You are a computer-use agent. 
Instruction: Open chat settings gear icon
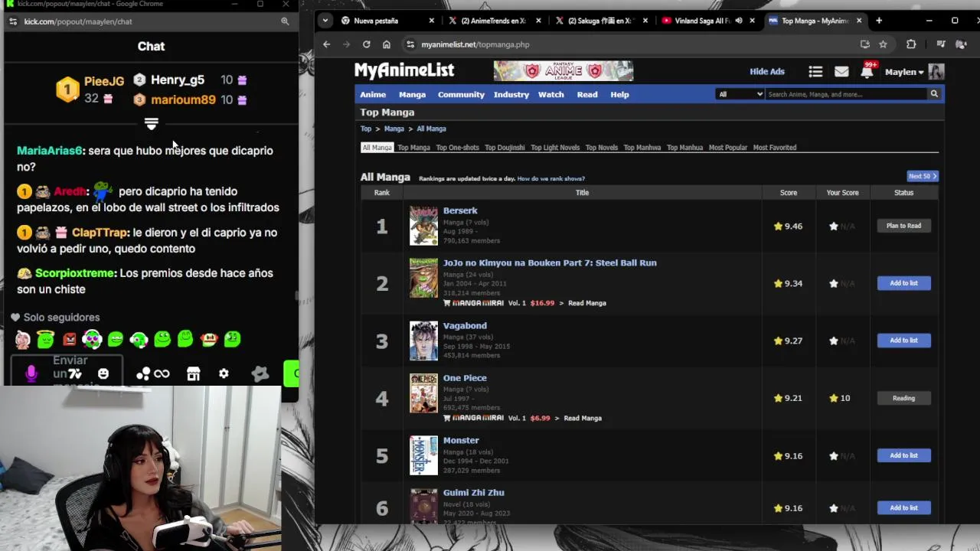click(224, 373)
